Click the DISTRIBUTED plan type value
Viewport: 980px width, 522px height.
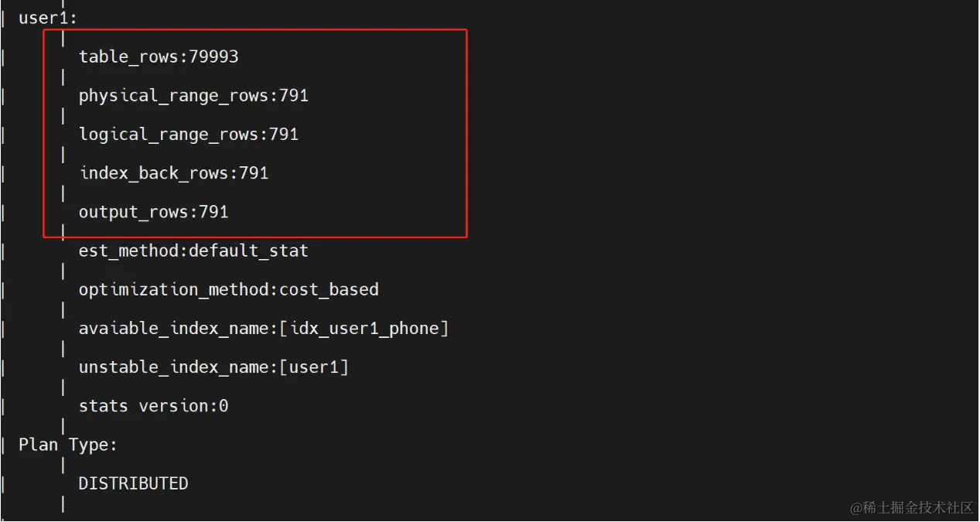[x=133, y=483]
